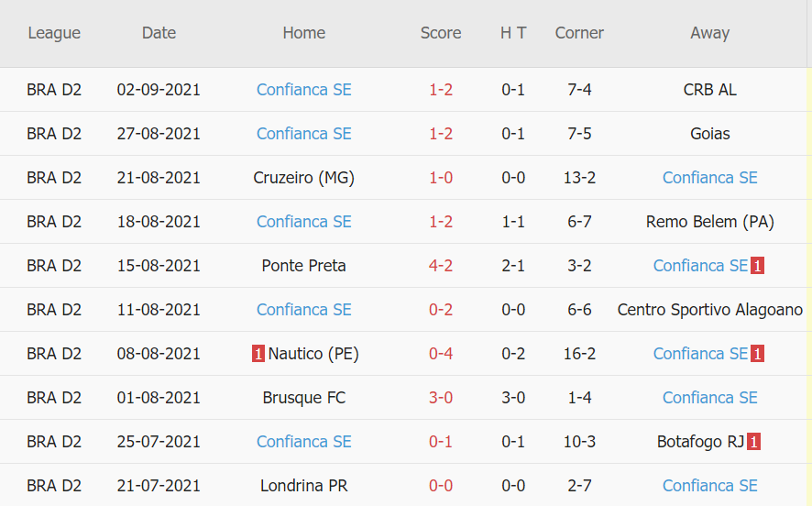
Task: Click Goias team name
Action: click(x=709, y=134)
